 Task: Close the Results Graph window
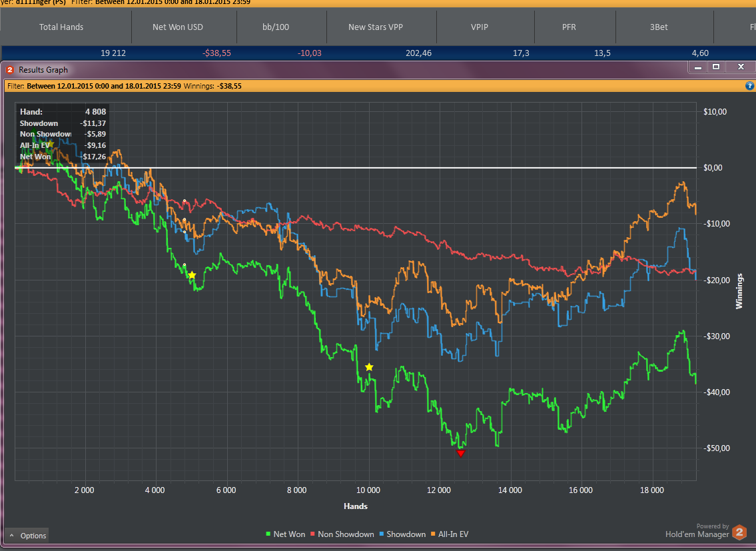click(741, 67)
